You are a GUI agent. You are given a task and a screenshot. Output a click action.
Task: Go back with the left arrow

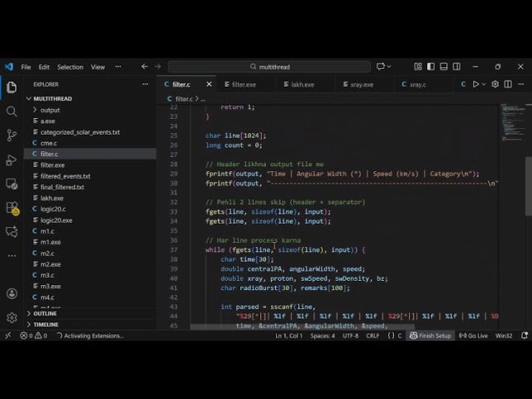145,66
